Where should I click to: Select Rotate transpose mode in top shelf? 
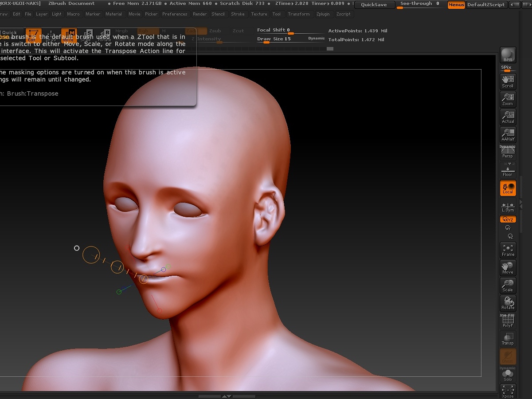[105, 35]
